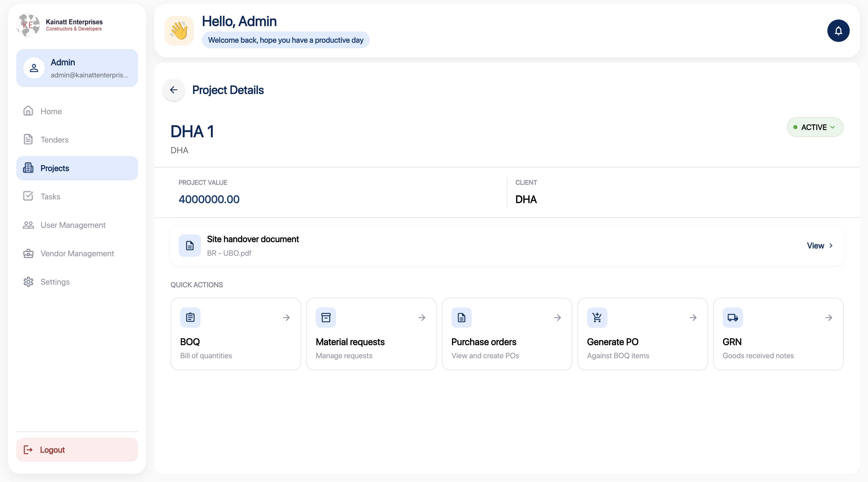Click the User Management people icon
Image resolution: width=868 pixels, height=482 pixels.
coord(28,225)
